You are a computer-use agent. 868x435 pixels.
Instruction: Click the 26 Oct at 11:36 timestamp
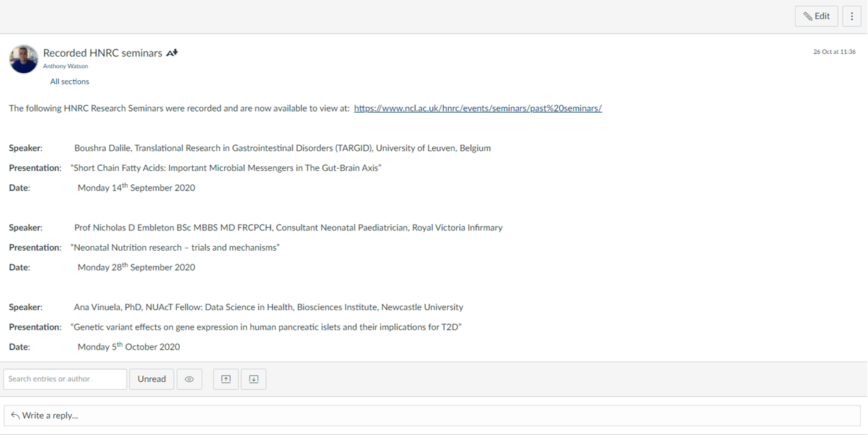coord(834,51)
